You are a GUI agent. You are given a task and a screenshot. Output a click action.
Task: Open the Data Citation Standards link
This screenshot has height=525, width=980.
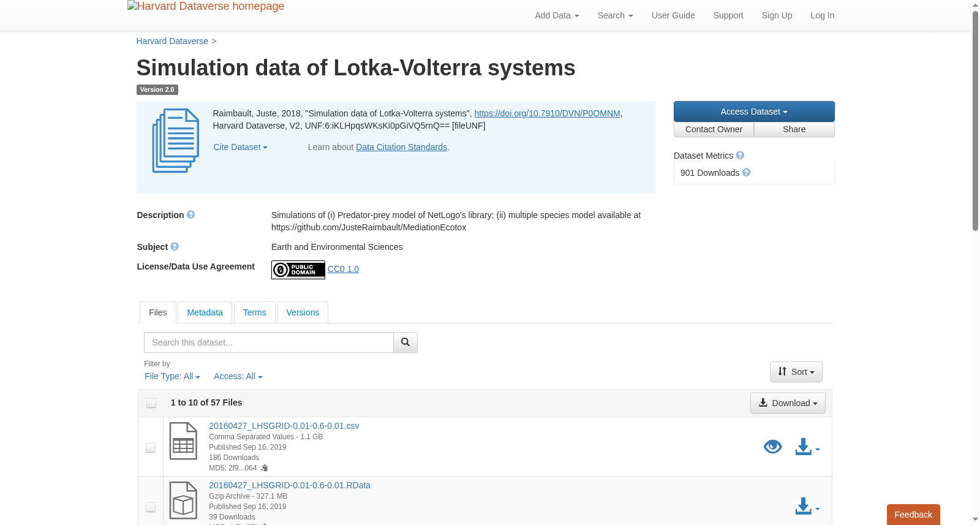401,147
